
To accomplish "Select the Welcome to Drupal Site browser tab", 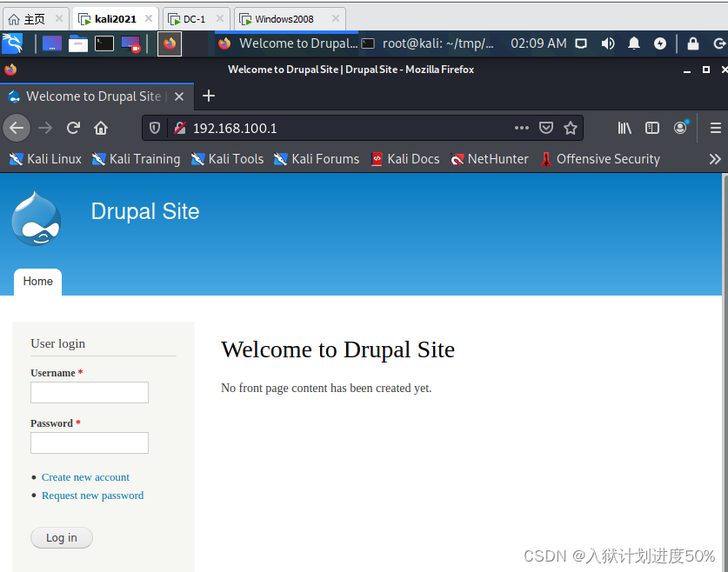I will 93,96.
